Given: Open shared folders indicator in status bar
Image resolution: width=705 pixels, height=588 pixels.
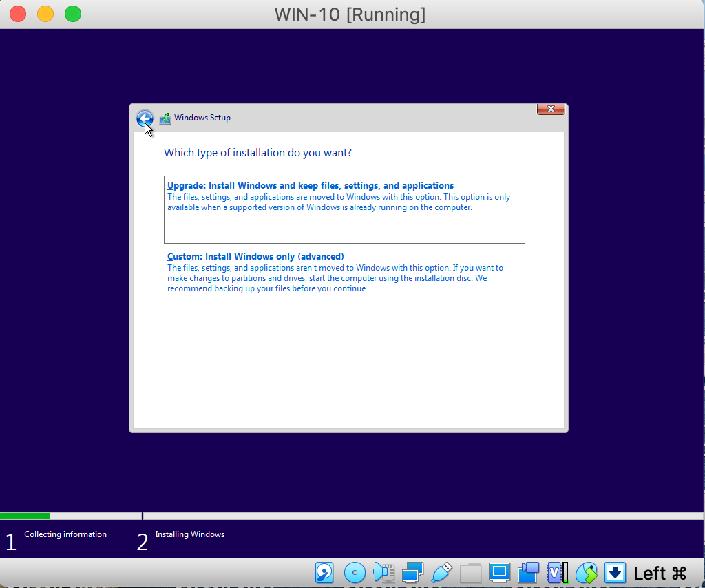Looking at the screenshot, I should pyautogui.click(x=471, y=573).
